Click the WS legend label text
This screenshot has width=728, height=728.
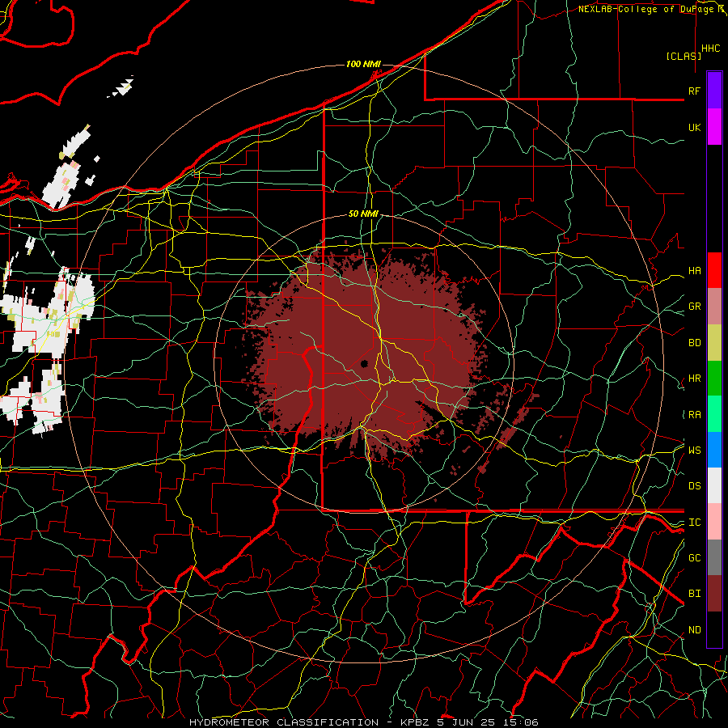tap(694, 451)
